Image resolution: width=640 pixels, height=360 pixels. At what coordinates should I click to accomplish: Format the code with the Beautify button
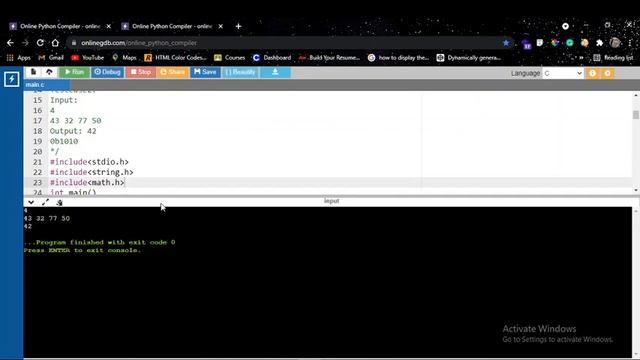tap(240, 72)
